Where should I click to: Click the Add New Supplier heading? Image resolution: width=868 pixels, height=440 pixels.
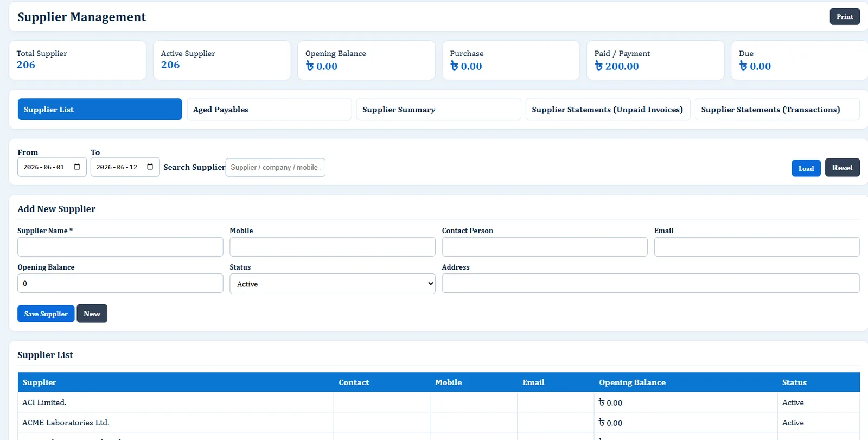pos(56,209)
